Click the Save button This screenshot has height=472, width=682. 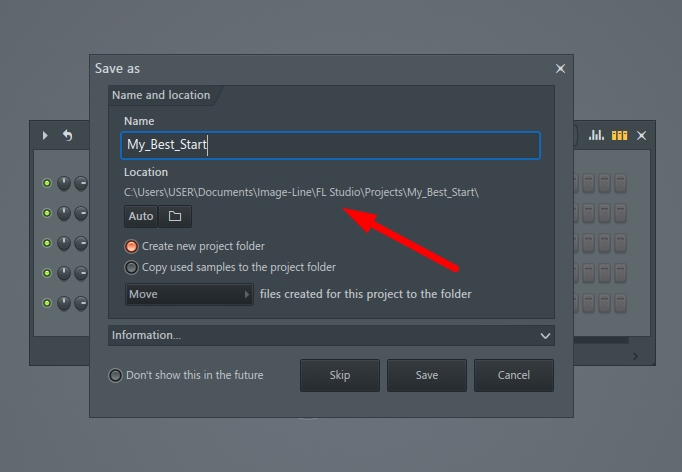coord(427,375)
